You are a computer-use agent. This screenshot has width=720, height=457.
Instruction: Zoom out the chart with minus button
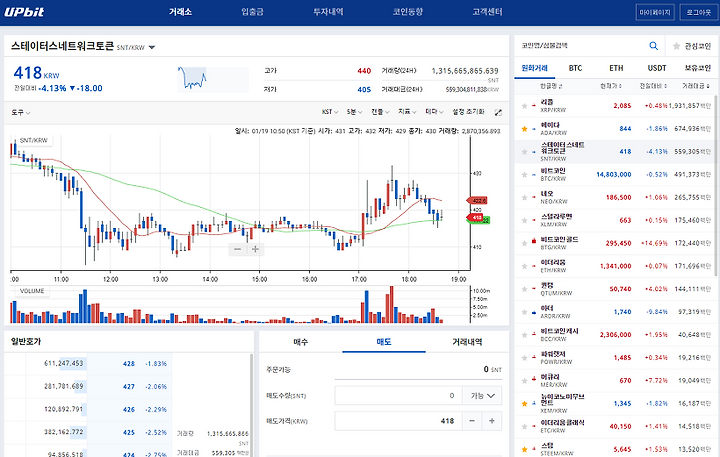tap(237, 249)
